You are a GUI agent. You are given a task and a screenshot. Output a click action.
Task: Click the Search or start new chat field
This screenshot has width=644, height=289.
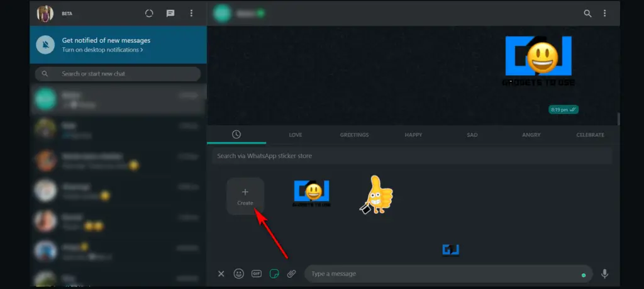pos(118,74)
